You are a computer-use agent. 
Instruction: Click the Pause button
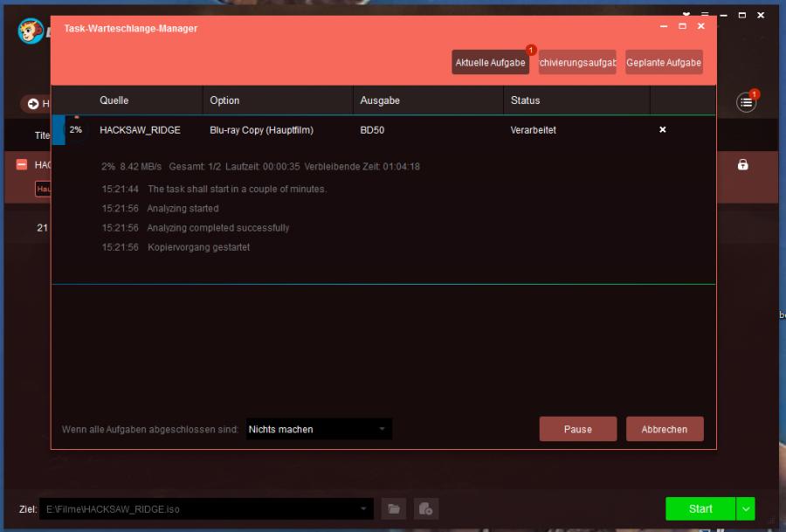(578, 429)
